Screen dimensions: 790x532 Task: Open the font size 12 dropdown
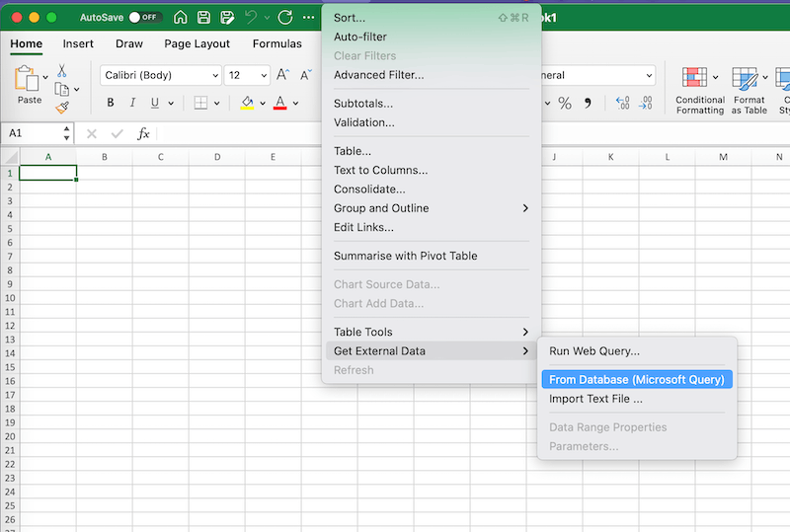point(264,76)
